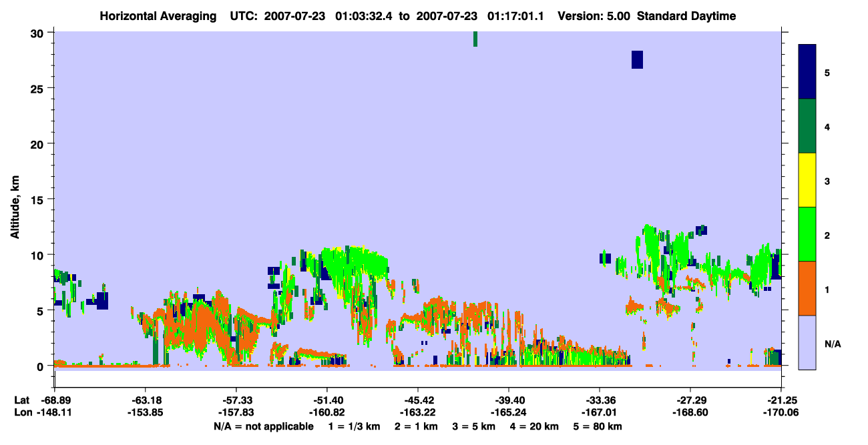This screenshot has height=445, width=868.
Task: Click the orange level 1 legend swatch
Action: point(807,288)
